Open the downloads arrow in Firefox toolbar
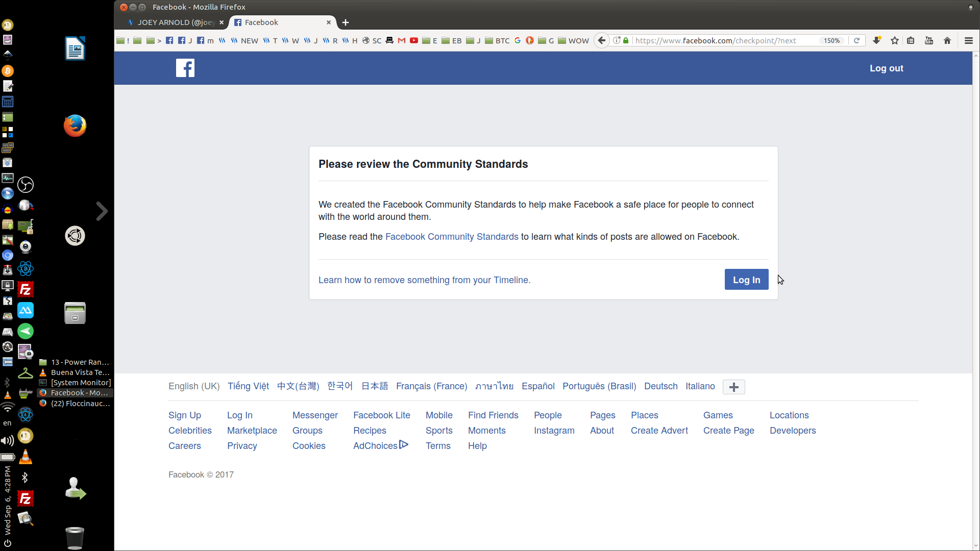Screen dimensions: 980x551 (877, 41)
